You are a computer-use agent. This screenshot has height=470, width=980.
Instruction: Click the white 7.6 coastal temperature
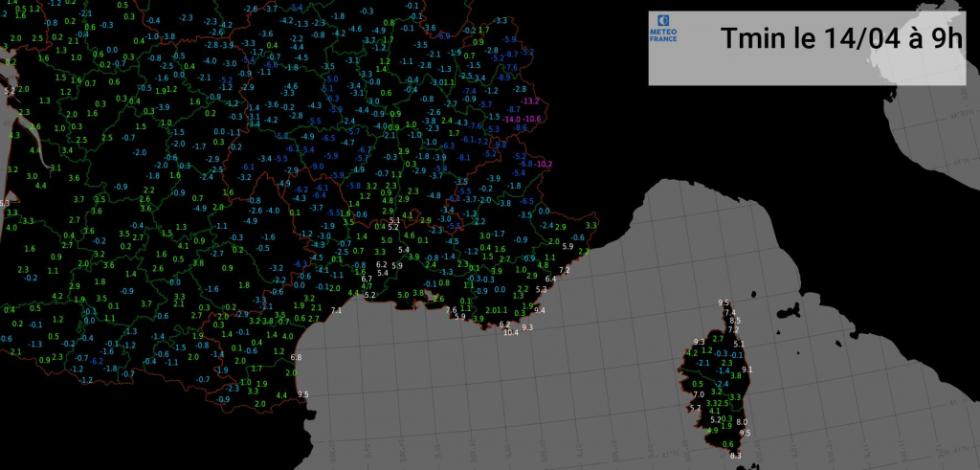[x=452, y=310]
